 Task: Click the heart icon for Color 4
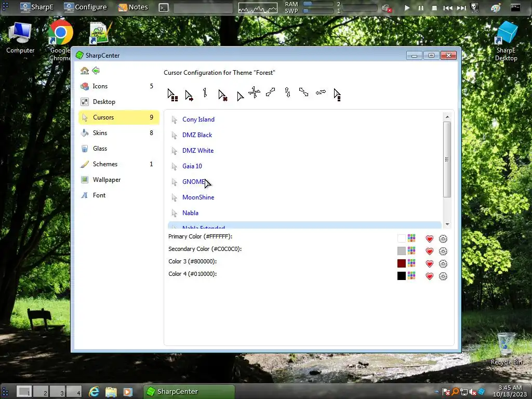tap(430, 276)
